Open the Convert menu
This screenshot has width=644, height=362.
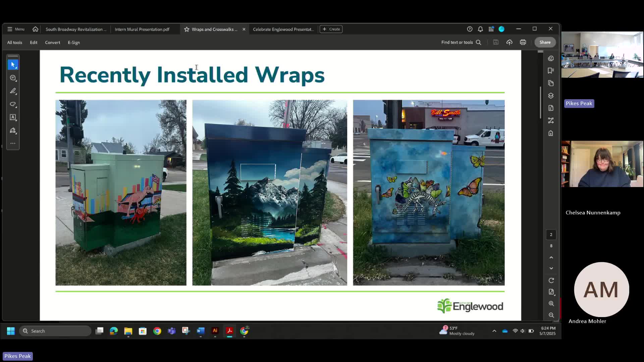(52, 43)
